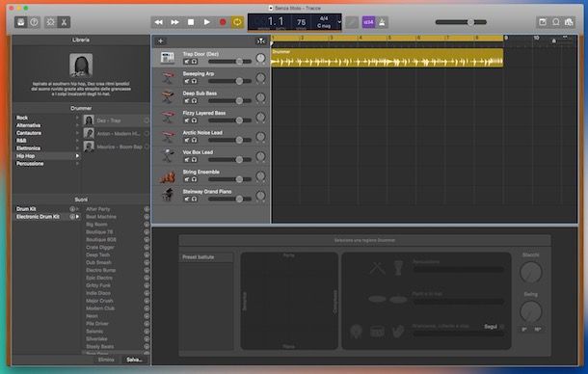The height and width of the screenshot is (374, 588).
Task: Click the Rewind transport button
Action: click(x=159, y=22)
